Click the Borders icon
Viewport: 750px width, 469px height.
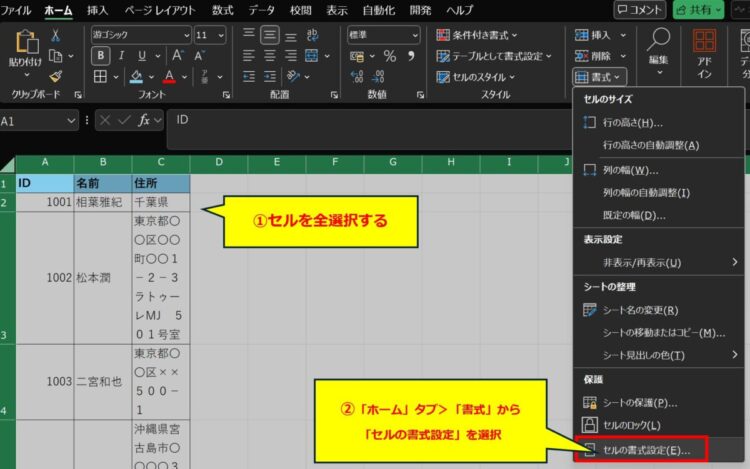(100, 76)
